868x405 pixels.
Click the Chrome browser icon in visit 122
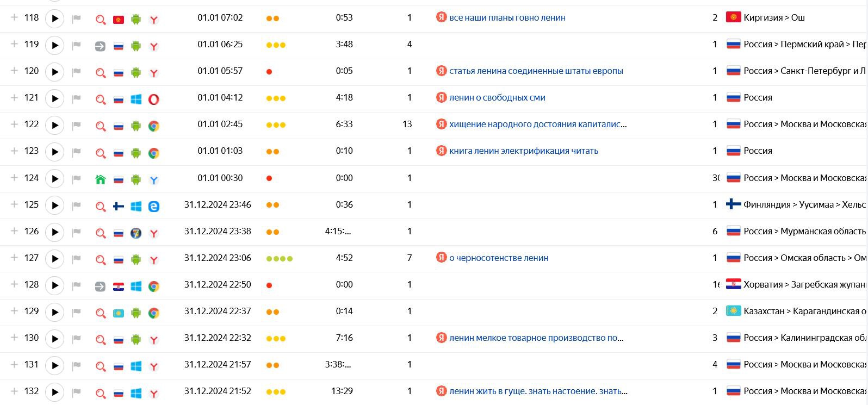pyautogui.click(x=154, y=126)
